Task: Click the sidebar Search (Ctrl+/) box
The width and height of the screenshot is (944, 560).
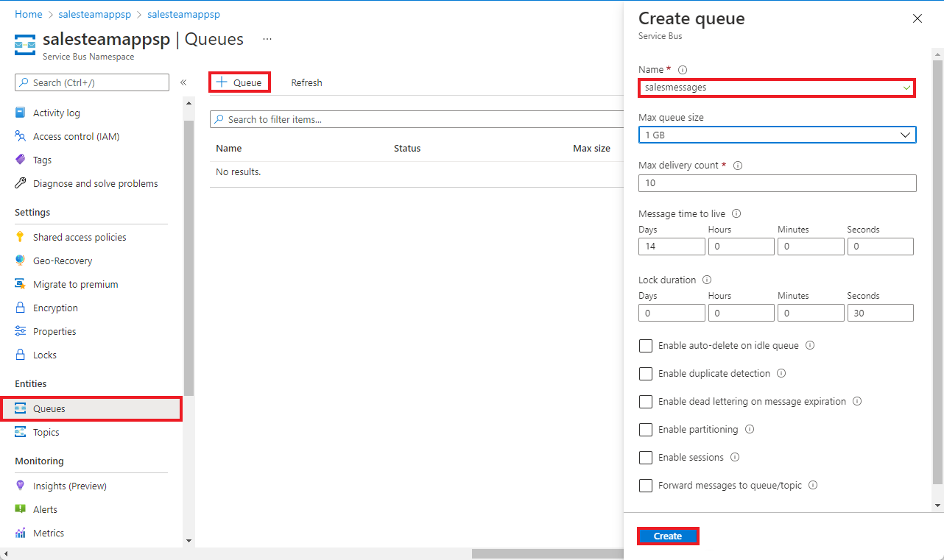Action: [92, 82]
